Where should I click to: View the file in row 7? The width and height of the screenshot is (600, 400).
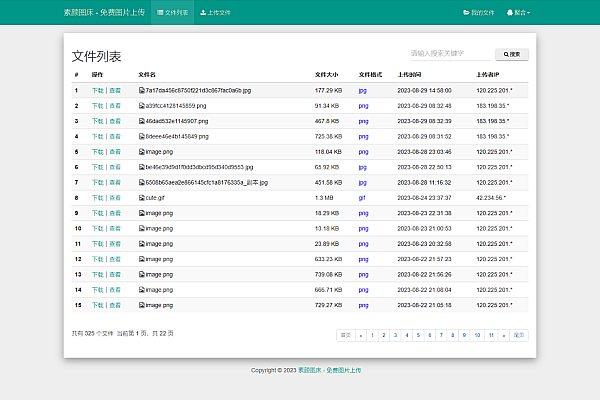115,182
